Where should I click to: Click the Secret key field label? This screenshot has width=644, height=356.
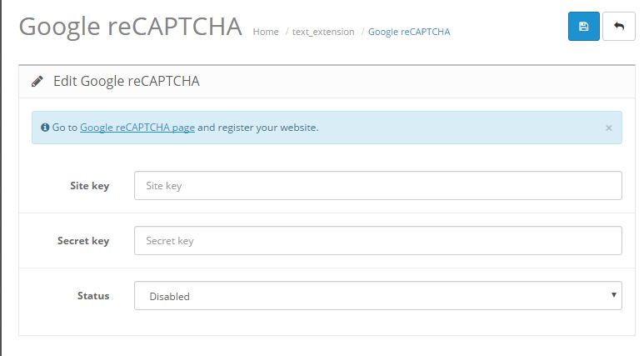tap(83, 240)
